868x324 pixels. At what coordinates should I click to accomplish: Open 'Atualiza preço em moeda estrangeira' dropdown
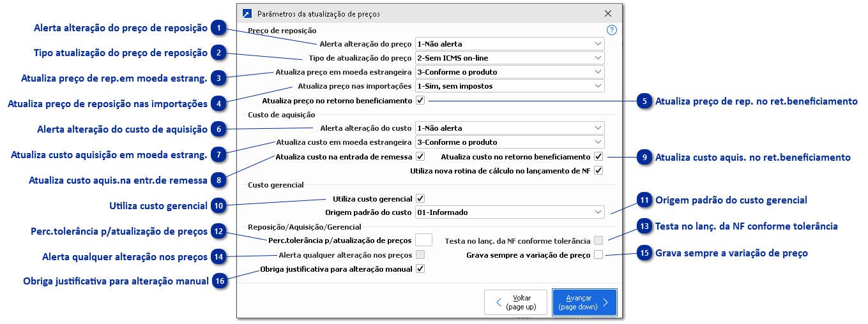[x=509, y=72]
